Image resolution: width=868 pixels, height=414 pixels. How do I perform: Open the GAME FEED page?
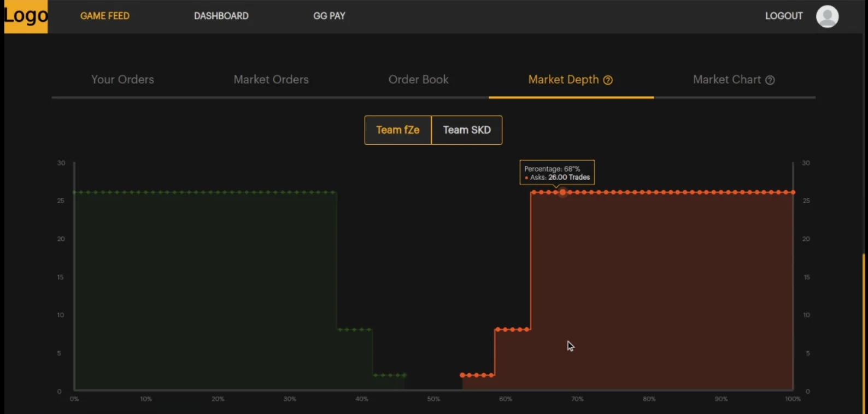tap(105, 16)
